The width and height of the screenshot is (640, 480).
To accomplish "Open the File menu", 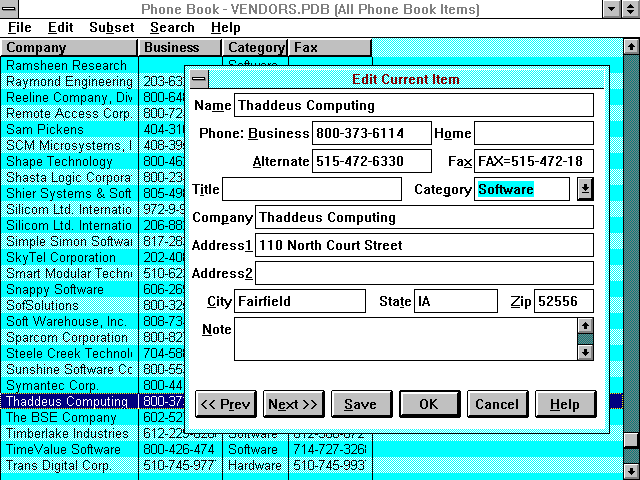I will click(x=19, y=28).
